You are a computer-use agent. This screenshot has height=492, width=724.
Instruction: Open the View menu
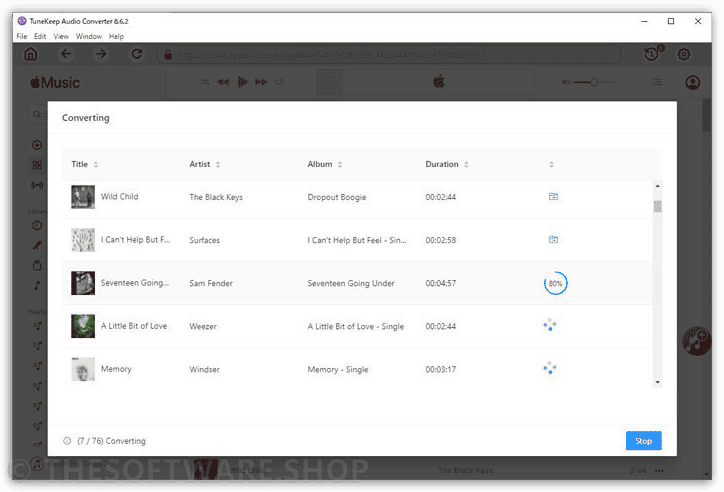(x=61, y=36)
